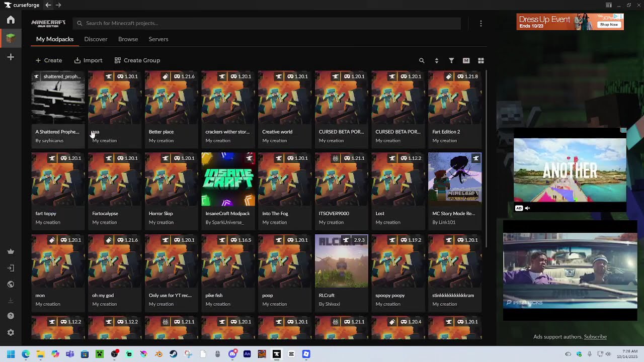Select the Minecraft game icon in sidebar
Screen dimensions: 644x362
(x=11, y=38)
